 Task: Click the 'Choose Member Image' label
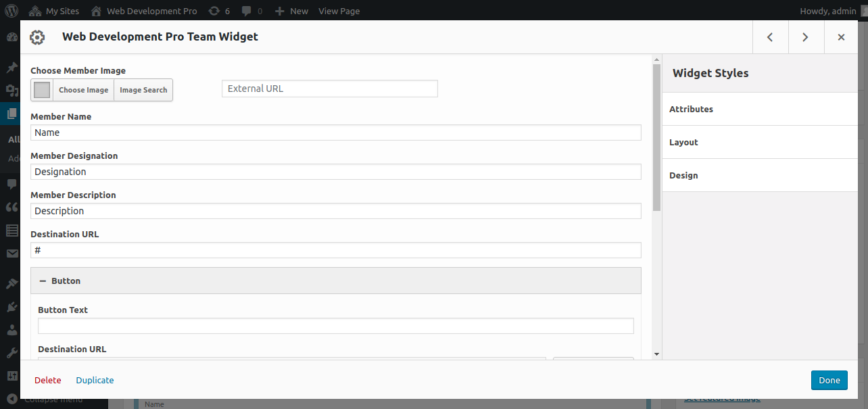78,70
